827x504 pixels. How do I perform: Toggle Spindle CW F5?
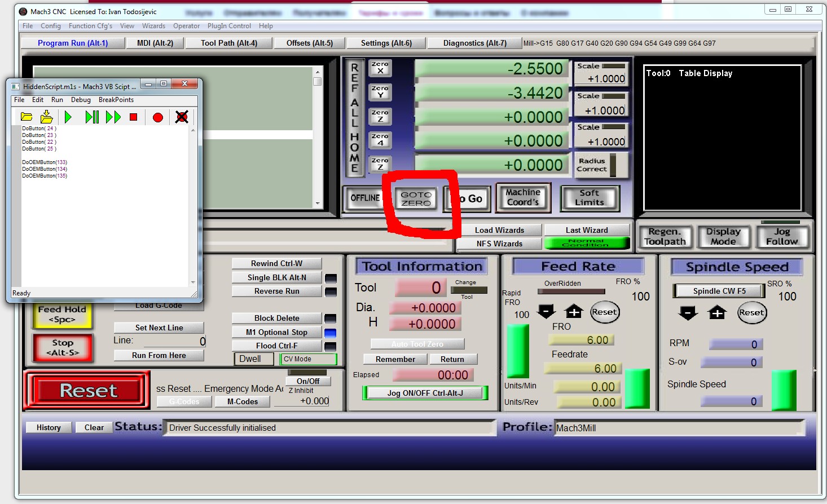coord(719,291)
